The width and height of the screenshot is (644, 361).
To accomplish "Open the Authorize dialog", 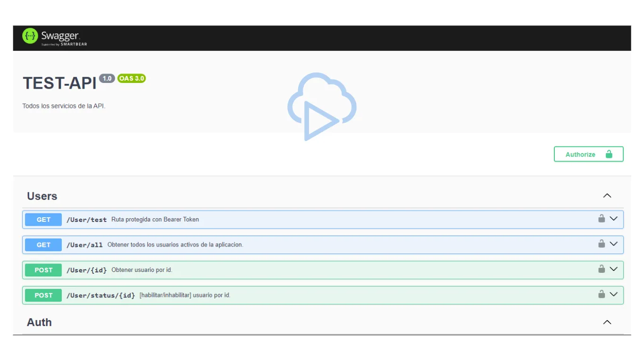I will pos(589,154).
